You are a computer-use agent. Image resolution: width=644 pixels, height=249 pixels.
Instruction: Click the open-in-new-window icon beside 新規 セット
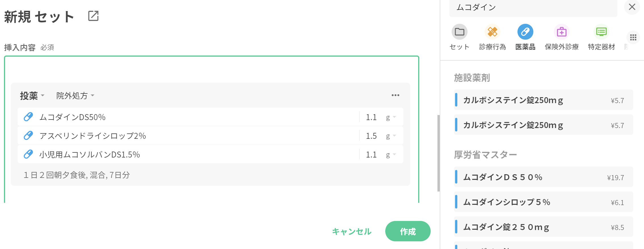click(x=93, y=16)
